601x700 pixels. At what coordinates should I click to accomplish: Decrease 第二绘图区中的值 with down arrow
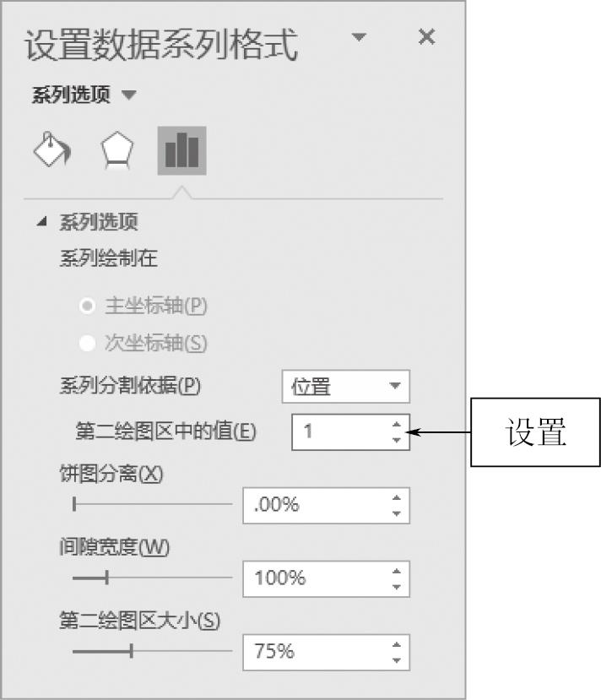tap(397, 439)
